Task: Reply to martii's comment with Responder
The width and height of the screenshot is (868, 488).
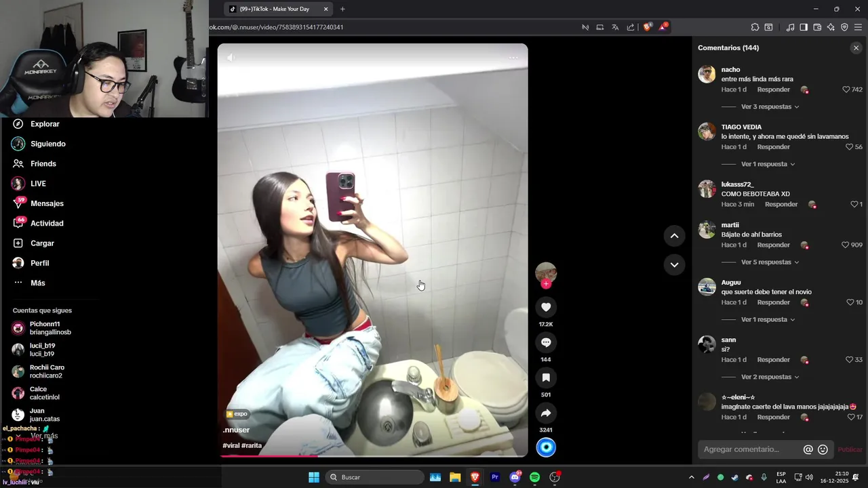Action: click(x=773, y=245)
